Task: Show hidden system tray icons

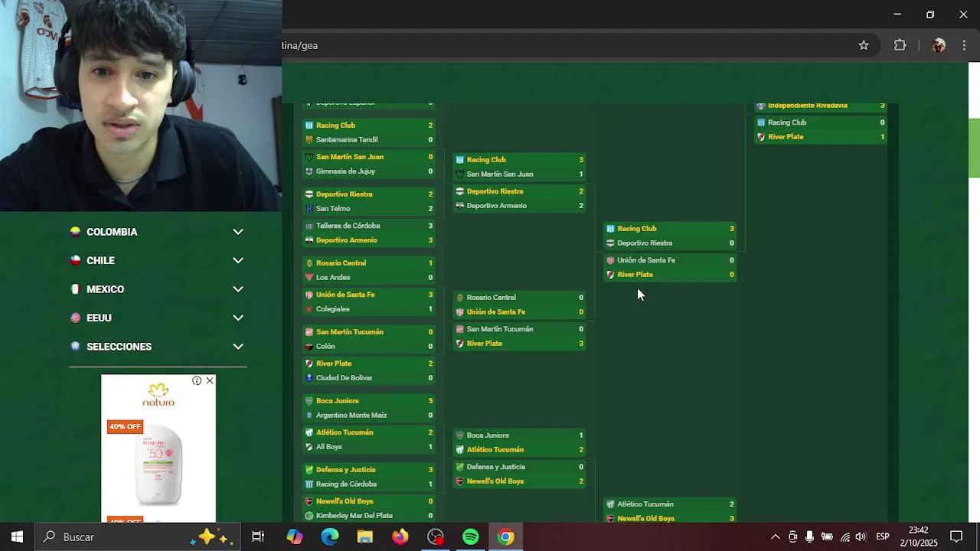Action: click(x=775, y=537)
